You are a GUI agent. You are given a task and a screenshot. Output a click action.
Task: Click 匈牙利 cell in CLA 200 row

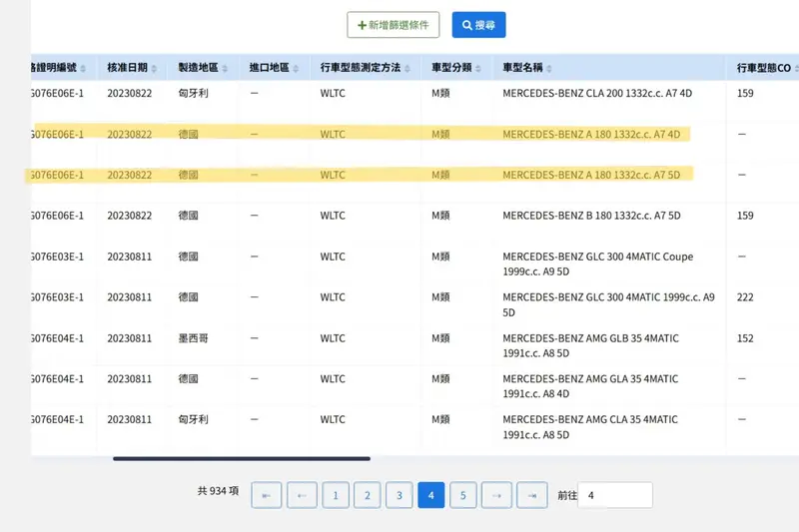(193, 93)
